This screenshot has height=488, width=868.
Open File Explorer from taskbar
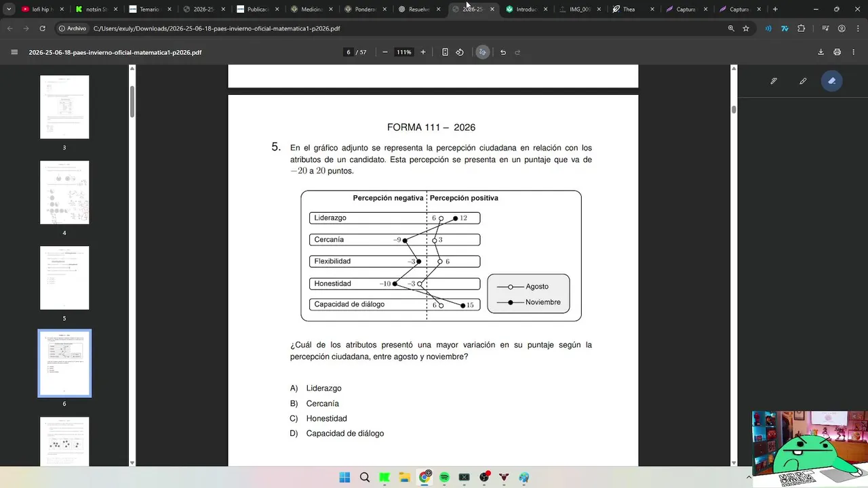(x=404, y=477)
